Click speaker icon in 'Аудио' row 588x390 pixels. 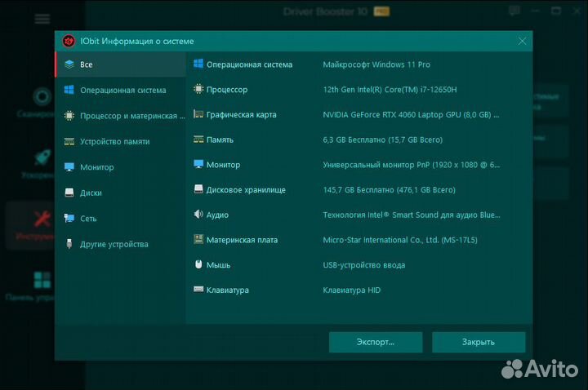[x=198, y=215]
